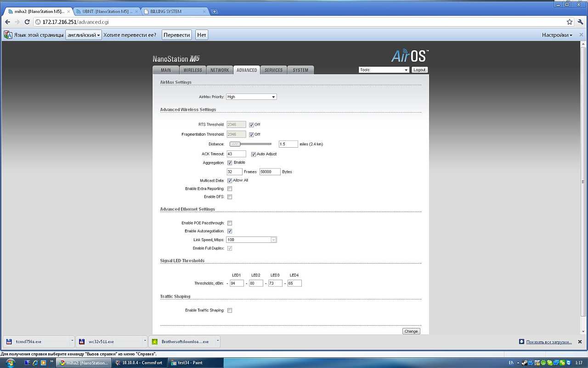
Task: Open the Windows Start menu
Action: click(x=10, y=362)
